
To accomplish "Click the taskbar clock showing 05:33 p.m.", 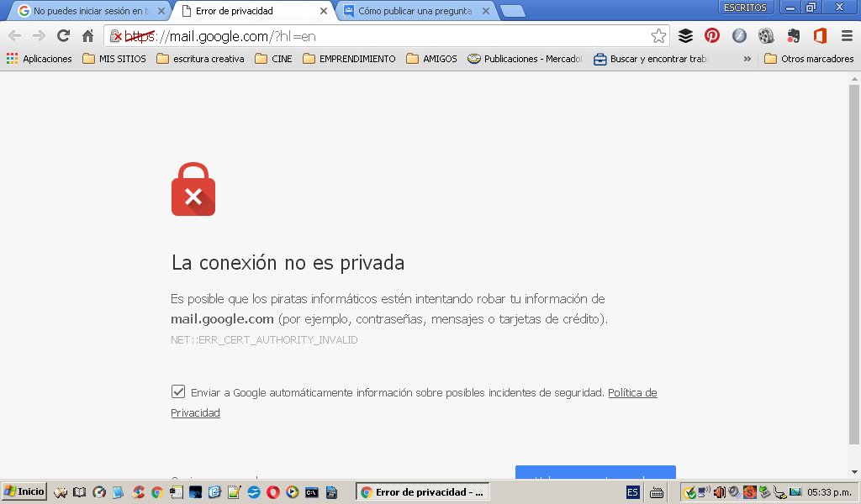I will [x=829, y=492].
